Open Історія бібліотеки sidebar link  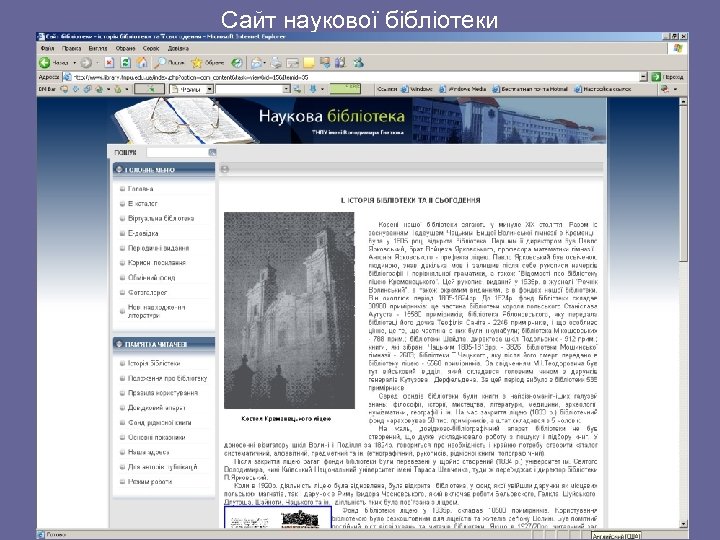point(154,363)
